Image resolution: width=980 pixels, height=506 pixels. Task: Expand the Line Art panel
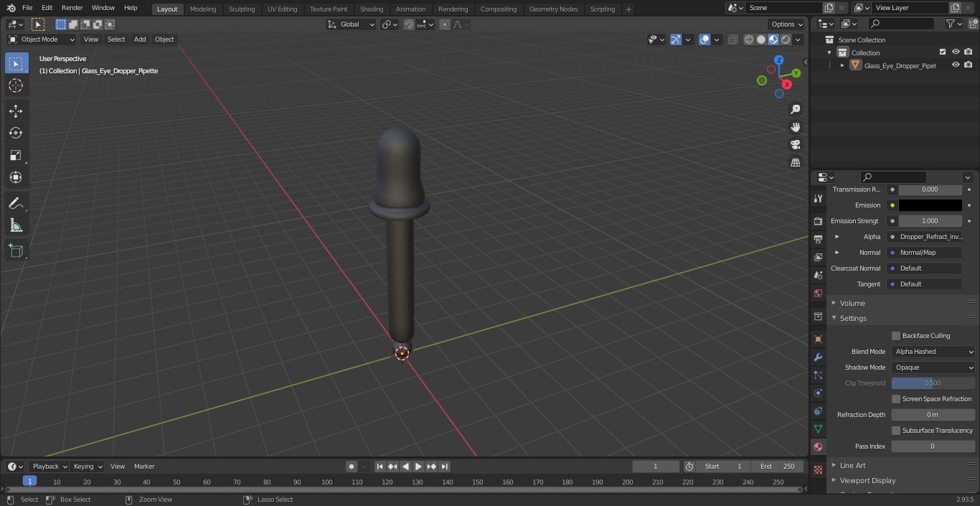(852, 465)
